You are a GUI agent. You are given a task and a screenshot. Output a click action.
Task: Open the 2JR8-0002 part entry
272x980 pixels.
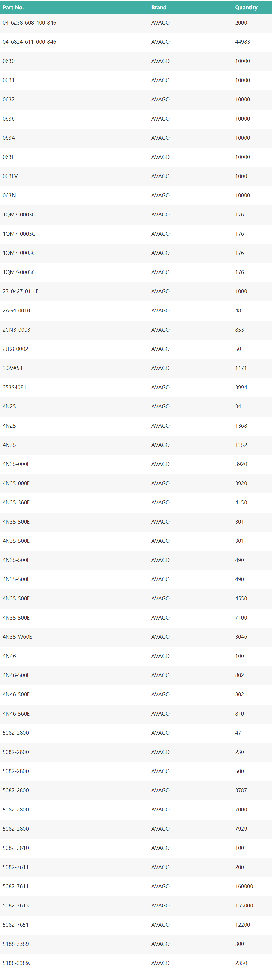click(15, 349)
